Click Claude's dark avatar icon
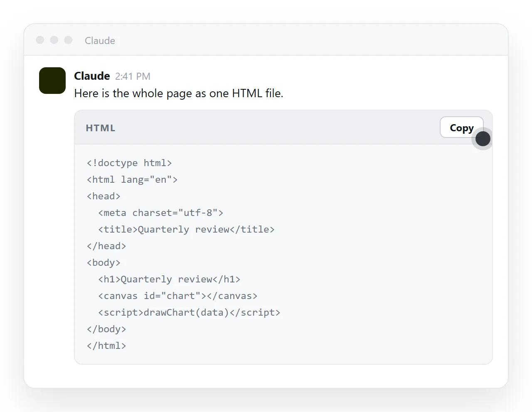The height and width of the screenshot is (412, 532). point(52,81)
